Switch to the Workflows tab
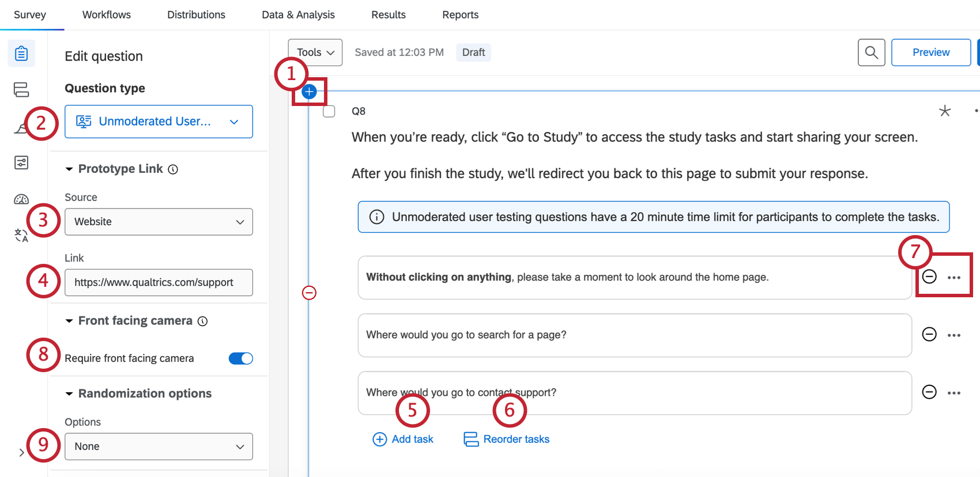Screen dimensions: 980x477 tap(107, 15)
